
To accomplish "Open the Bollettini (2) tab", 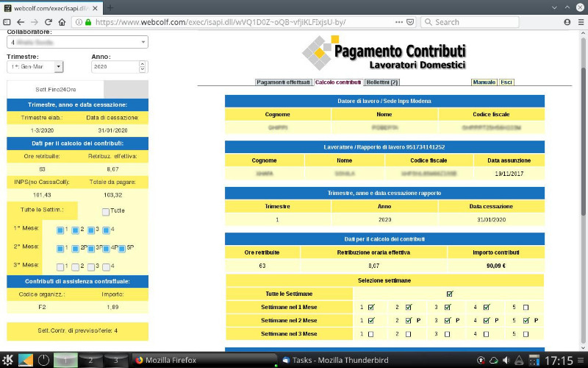I will tap(382, 82).
